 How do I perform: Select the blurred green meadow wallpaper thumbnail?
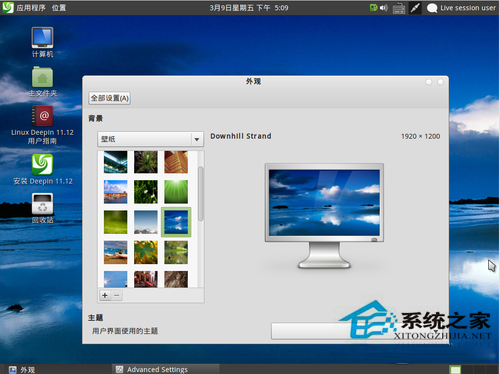(x=115, y=222)
